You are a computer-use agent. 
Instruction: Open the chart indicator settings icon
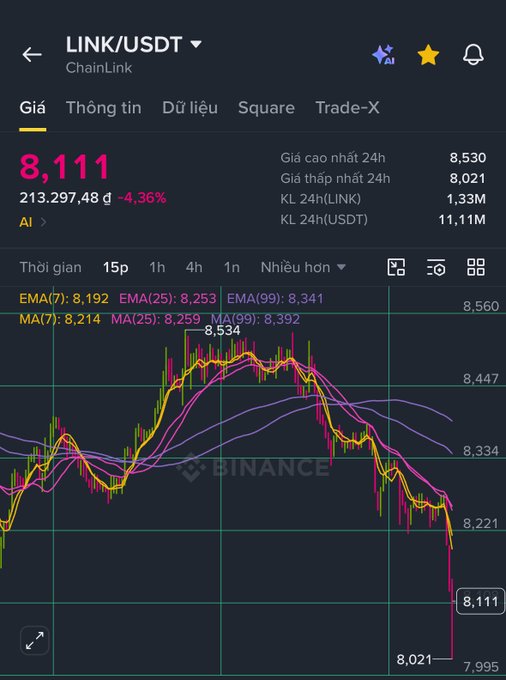[x=436, y=267]
